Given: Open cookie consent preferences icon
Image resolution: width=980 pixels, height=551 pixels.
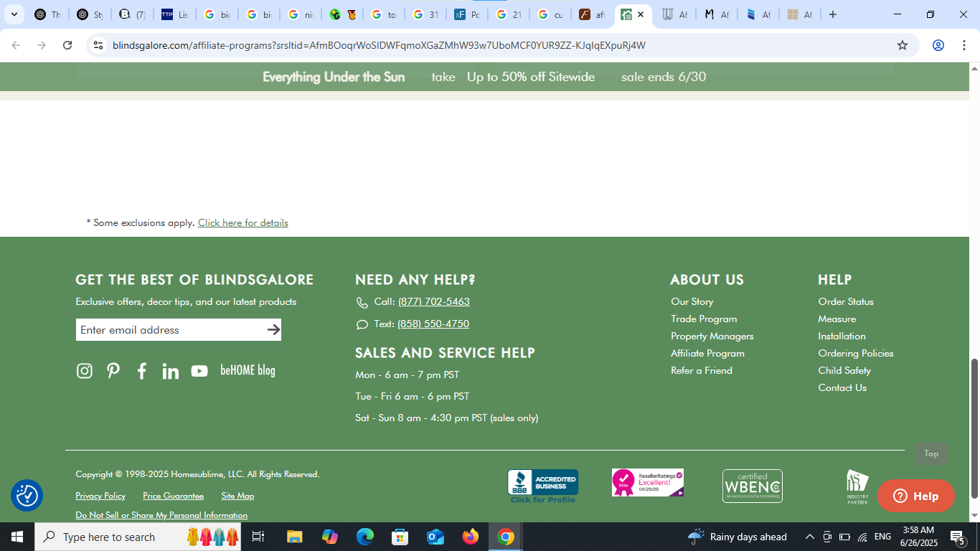Looking at the screenshot, I should pos(27,496).
